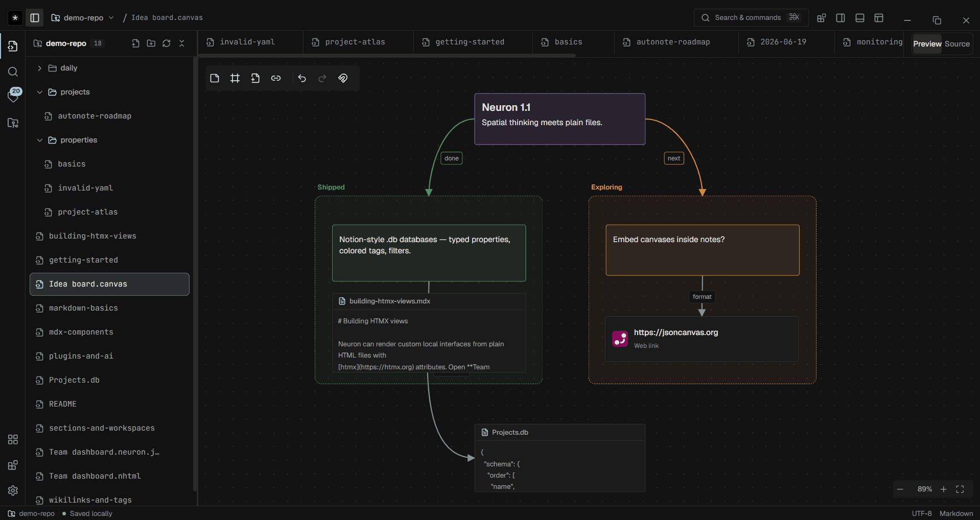Toggle the bottom panel

(x=860, y=18)
